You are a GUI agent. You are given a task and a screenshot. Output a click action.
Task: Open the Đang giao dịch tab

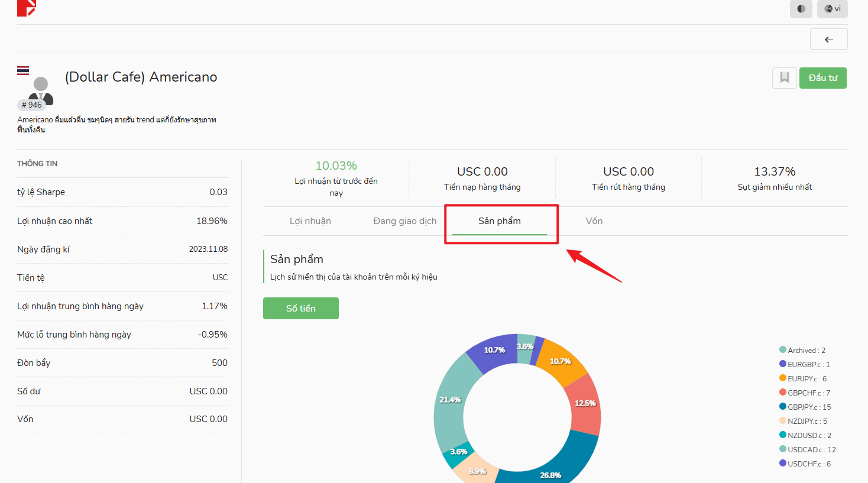pos(405,221)
